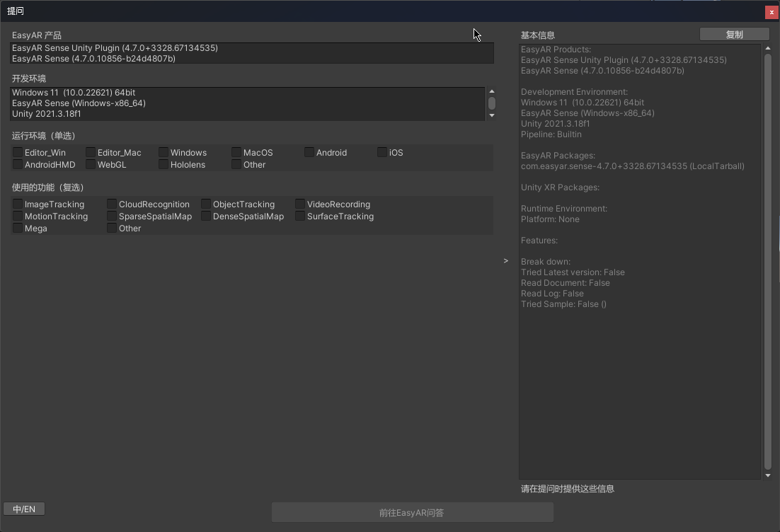Check the WebGL runtime option
The width and height of the screenshot is (780, 532).
click(91, 164)
